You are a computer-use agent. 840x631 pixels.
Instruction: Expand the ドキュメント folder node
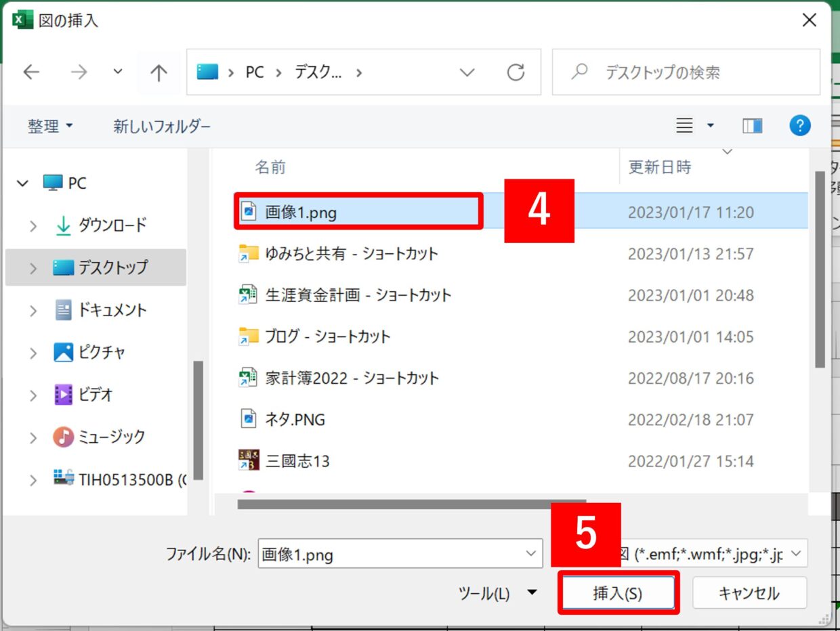click(33, 311)
